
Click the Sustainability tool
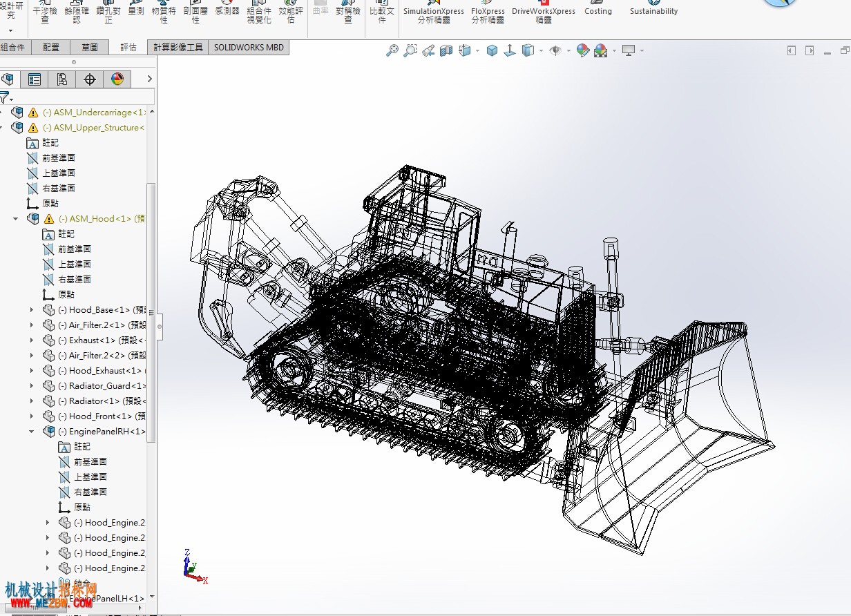tap(653, 9)
